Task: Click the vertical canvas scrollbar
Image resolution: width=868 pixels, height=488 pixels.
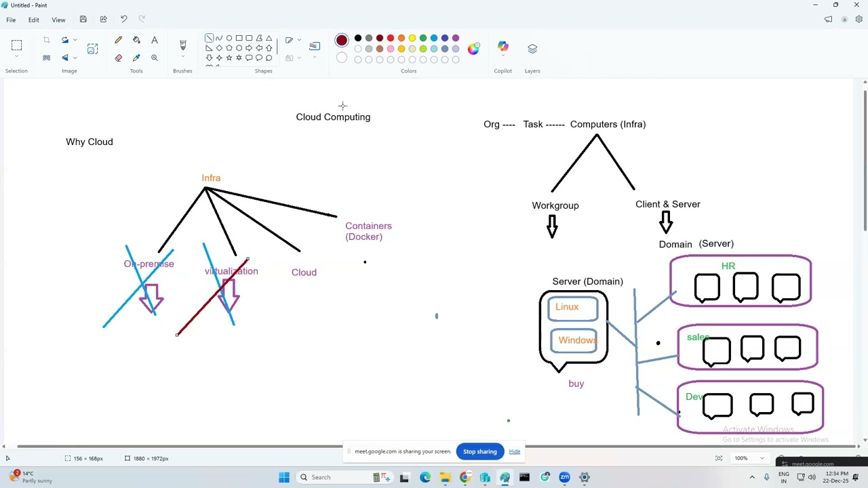Action: [865, 160]
